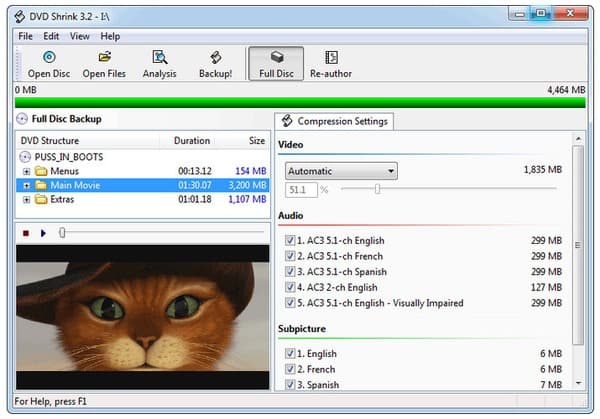Click the DVD Structure column header

[x=87, y=141]
